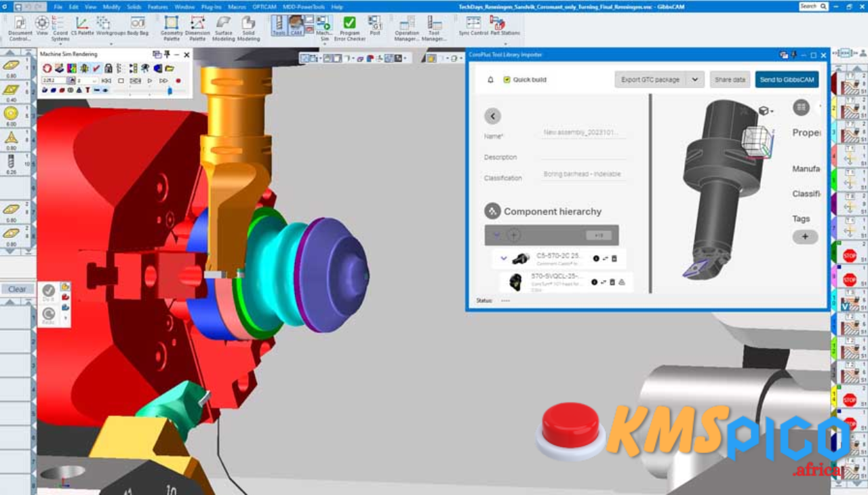Toggle the Quick build checkbox
868x495 pixels.
(x=507, y=79)
